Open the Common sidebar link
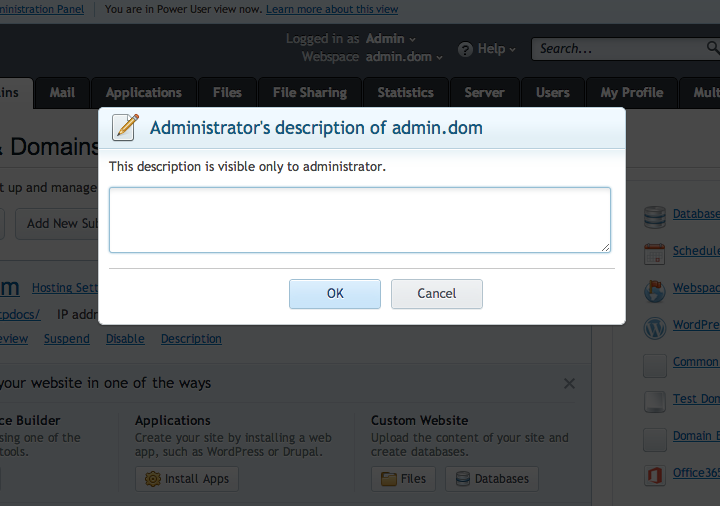Viewport: 720px width, 506px height. (x=696, y=362)
